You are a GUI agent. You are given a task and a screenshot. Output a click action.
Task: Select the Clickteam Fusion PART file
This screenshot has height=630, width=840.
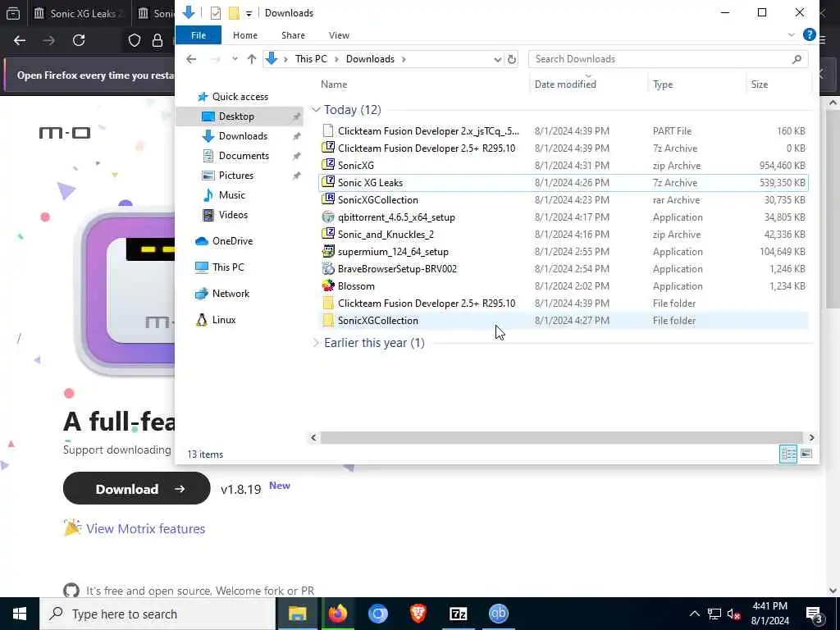click(563, 130)
